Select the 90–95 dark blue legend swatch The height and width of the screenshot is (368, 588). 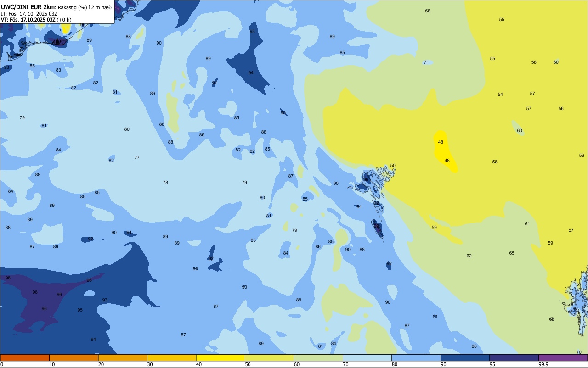coord(465,357)
